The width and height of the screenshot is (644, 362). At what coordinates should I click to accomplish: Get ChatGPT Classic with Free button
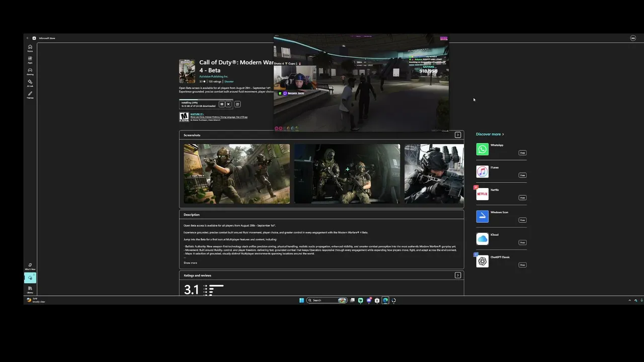(523, 265)
